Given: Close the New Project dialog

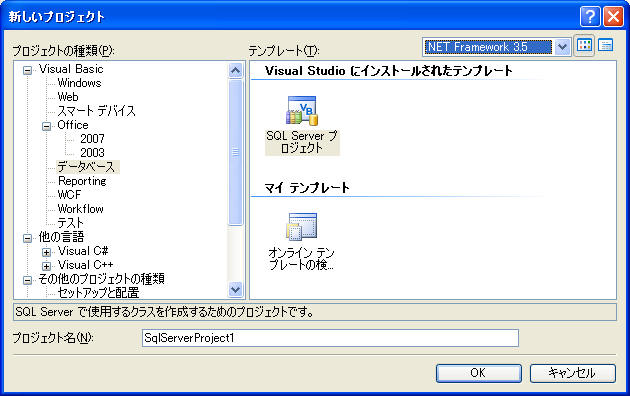Looking at the screenshot, I should (613, 16).
